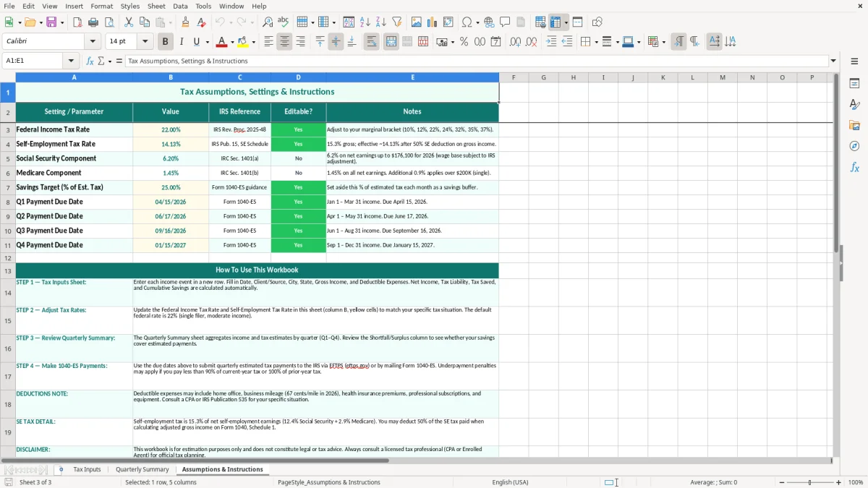868x488 pixels.
Task: Open the Format menu
Action: pos(101,6)
